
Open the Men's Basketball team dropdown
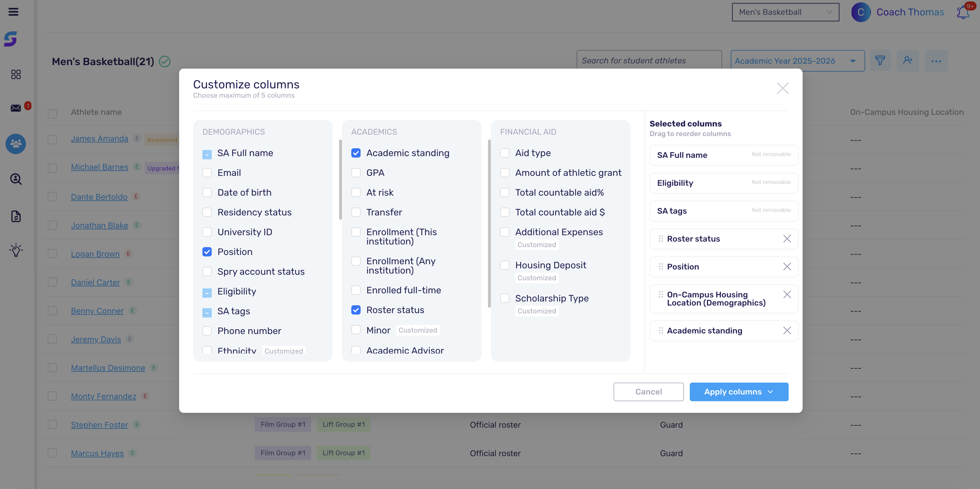point(785,12)
